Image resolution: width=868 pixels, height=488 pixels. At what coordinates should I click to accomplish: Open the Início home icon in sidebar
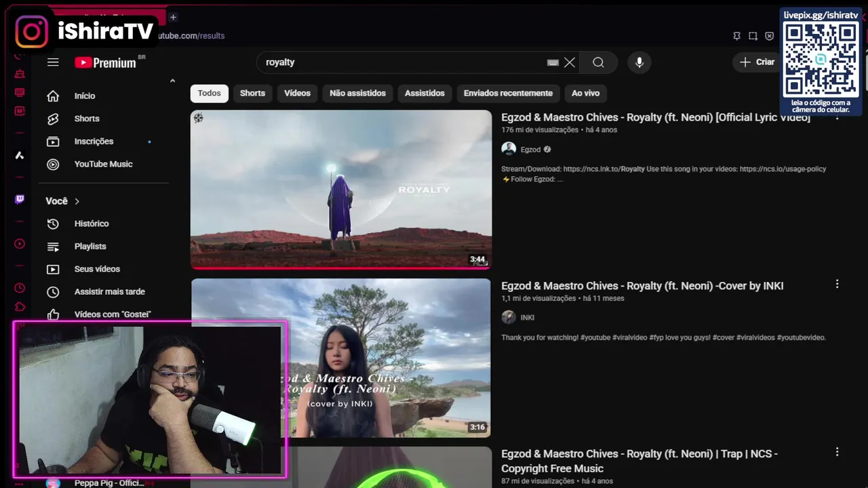pyautogui.click(x=53, y=96)
